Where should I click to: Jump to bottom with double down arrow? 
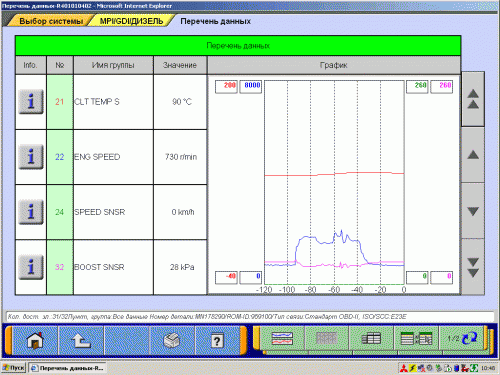click(473, 267)
